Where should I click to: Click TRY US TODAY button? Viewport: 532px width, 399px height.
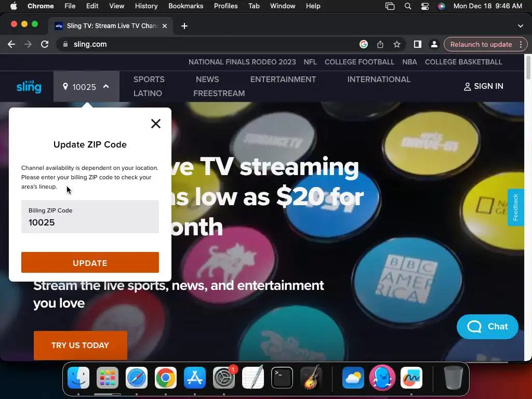pos(81,345)
